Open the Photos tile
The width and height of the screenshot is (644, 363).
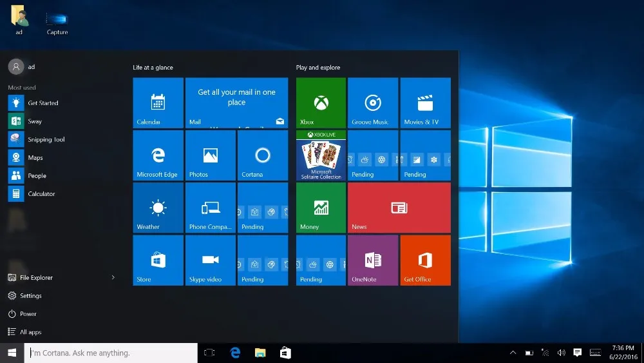(x=211, y=155)
